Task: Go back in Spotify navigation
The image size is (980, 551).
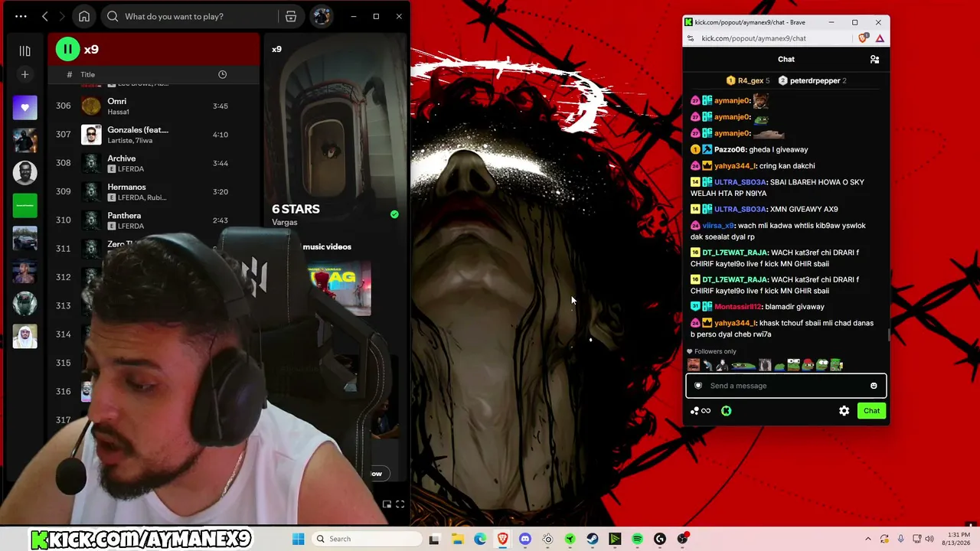Action: [45, 16]
